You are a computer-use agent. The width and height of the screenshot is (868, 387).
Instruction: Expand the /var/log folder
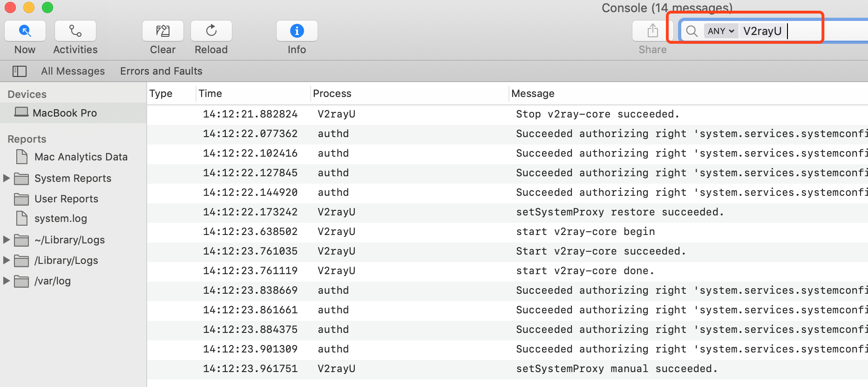pyautogui.click(x=7, y=281)
